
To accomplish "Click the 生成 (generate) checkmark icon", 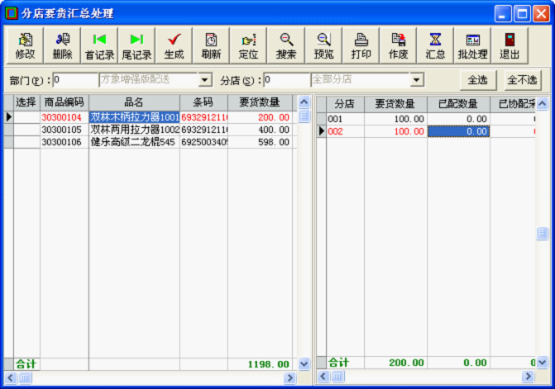I will click(174, 46).
